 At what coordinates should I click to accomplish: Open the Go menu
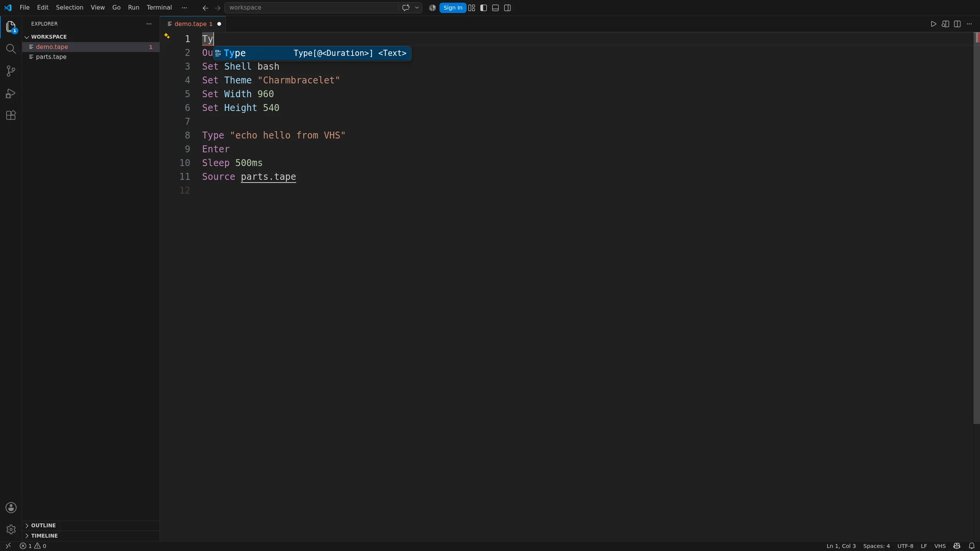[x=116, y=8]
